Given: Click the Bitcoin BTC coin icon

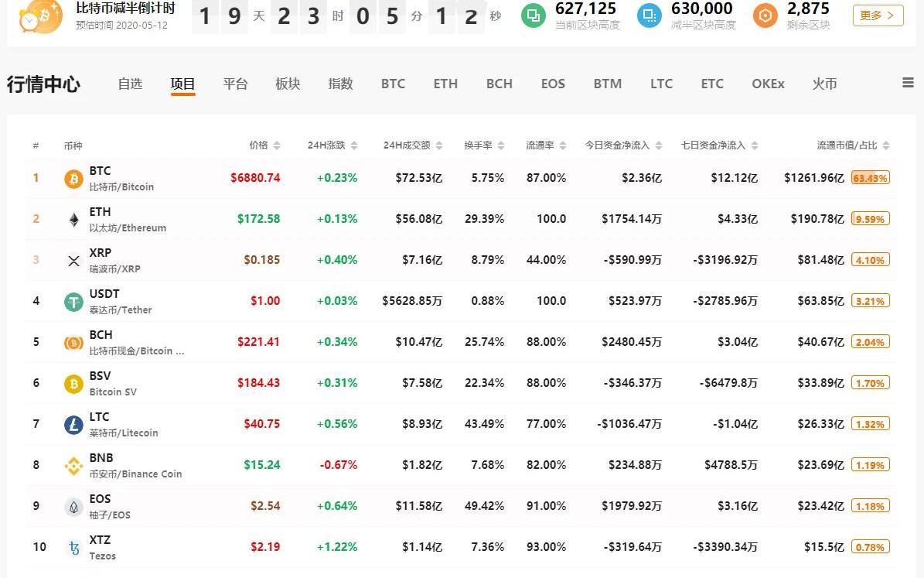Looking at the screenshot, I should [73, 179].
